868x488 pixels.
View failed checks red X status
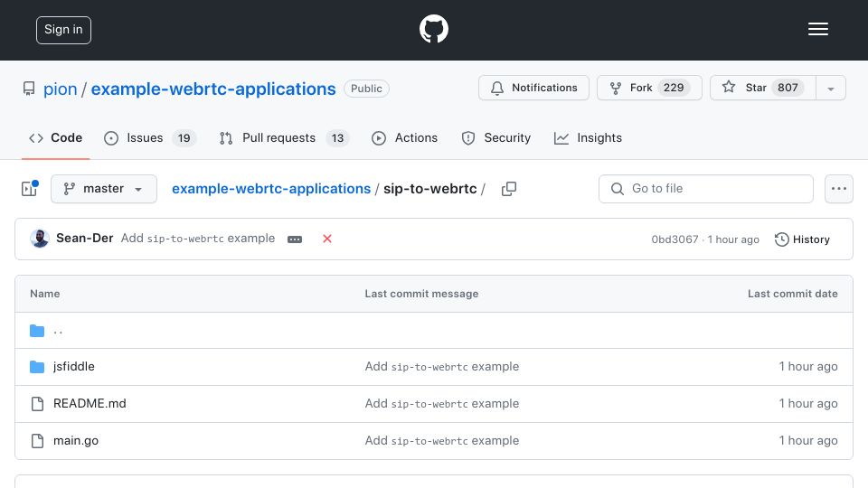click(327, 239)
